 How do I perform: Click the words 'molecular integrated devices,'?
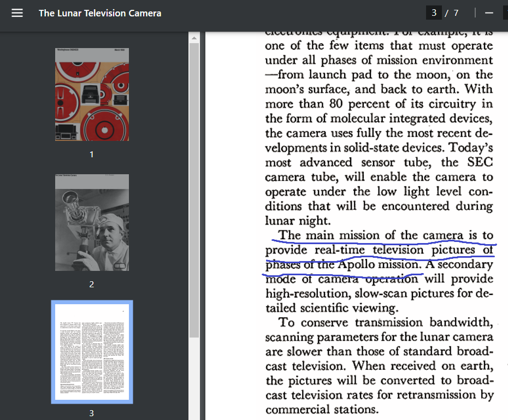coord(411,119)
